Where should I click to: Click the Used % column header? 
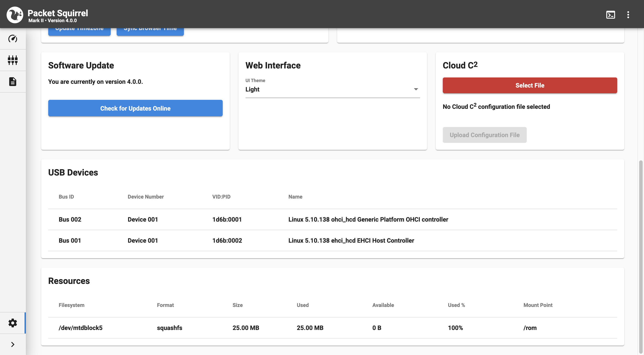[456, 305]
